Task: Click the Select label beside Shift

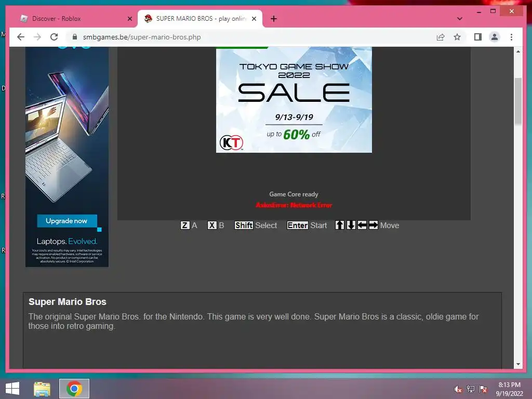Action: pyautogui.click(x=266, y=225)
